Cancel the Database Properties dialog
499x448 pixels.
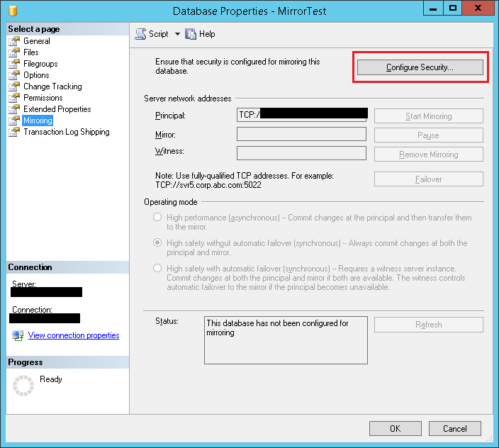coord(454,428)
